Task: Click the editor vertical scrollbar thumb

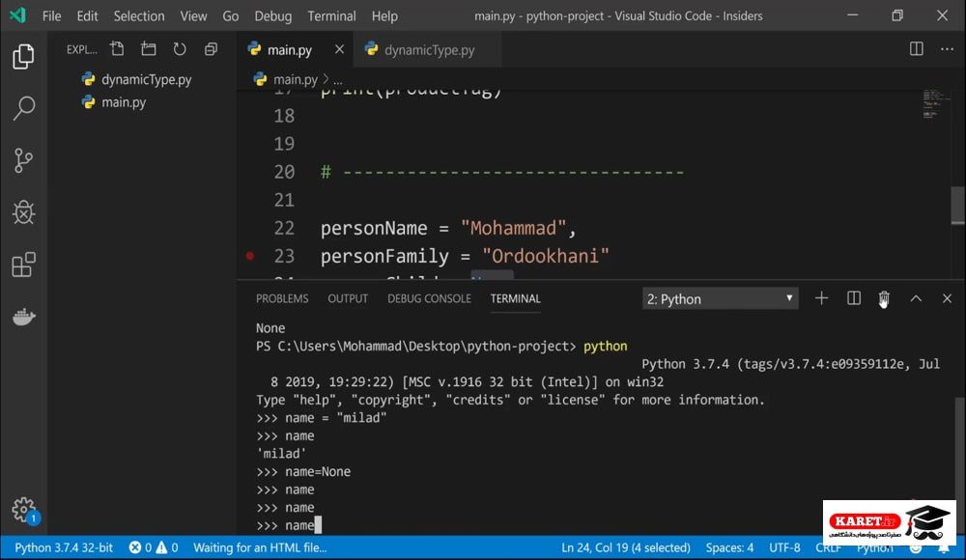Action: [x=958, y=205]
